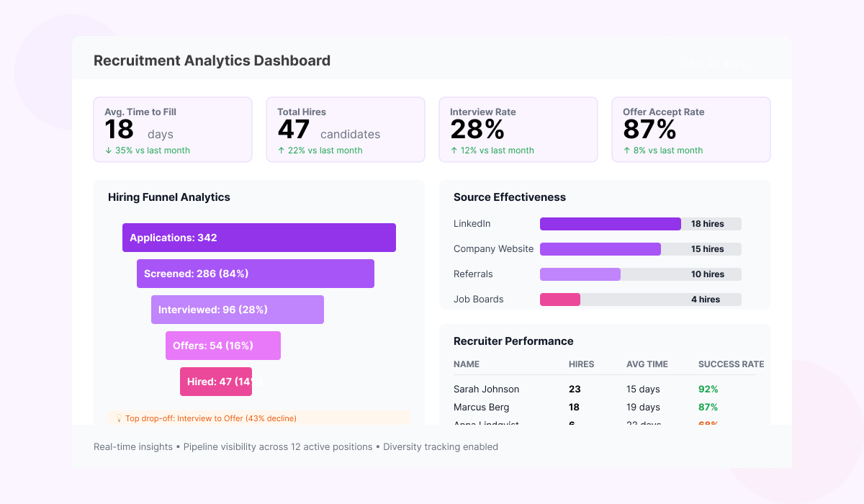Select the Offers: 54 (16%) funnel bar
This screenshot has height=504, width=864.
click(223, 346)
